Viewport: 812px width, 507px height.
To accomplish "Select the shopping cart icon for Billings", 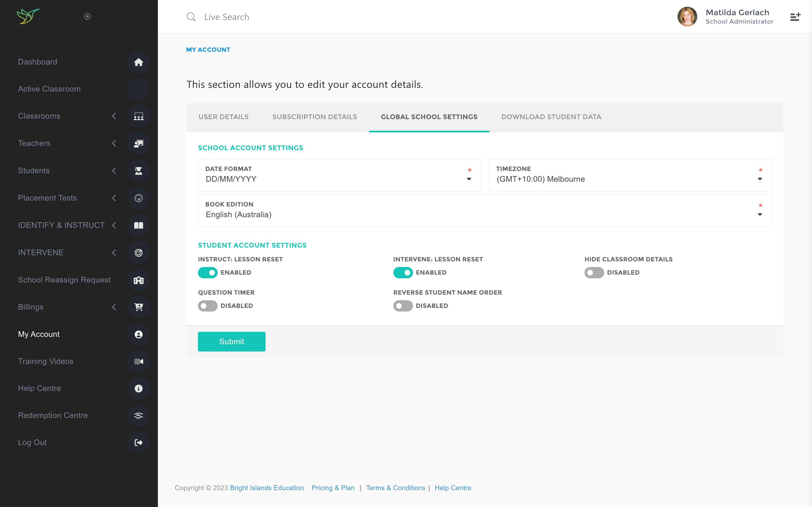I will point(139,307).
